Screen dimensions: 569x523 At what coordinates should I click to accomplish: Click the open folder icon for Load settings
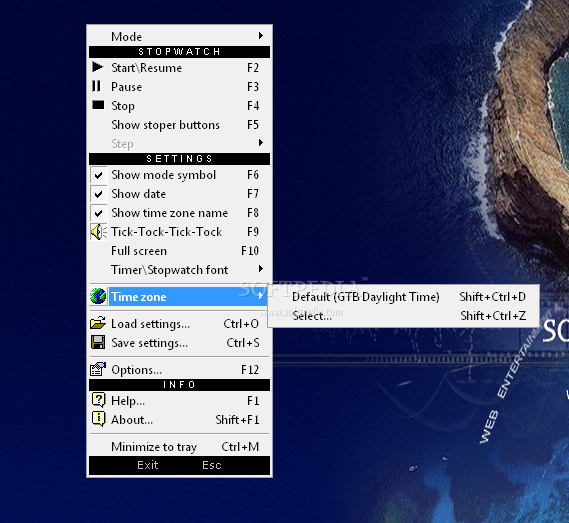(x=98, y=323)
